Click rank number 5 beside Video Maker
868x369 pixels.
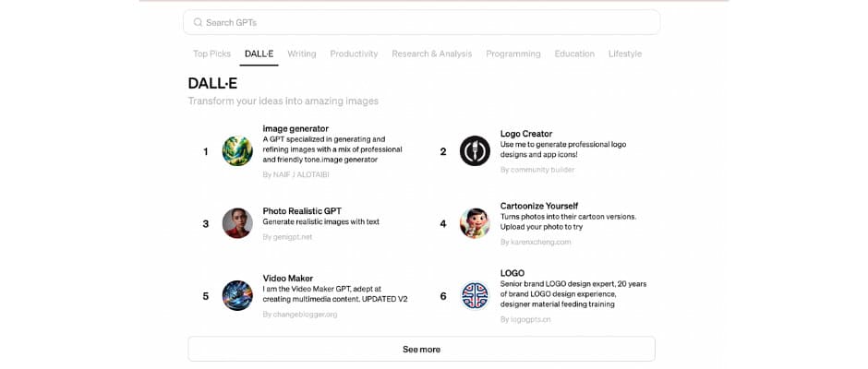coord(205,296)
